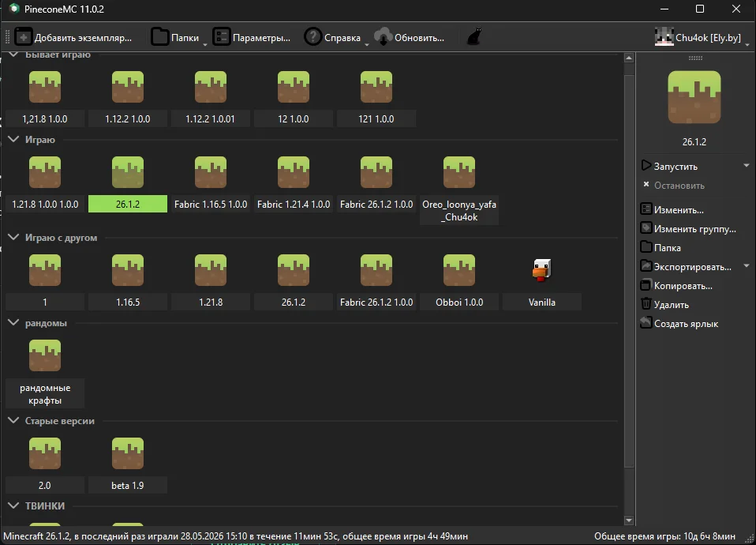Collapse the Играю с другом group
Viewport: 756px width, 545px height.
pyautogui.click(x=13, y=238)
